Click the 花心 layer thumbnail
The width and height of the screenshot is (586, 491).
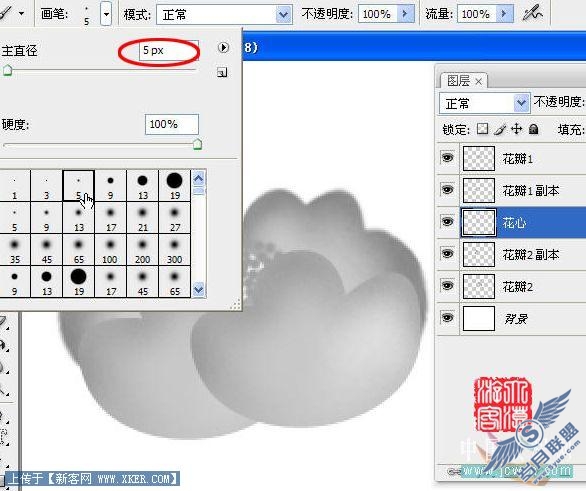(479, 222)
